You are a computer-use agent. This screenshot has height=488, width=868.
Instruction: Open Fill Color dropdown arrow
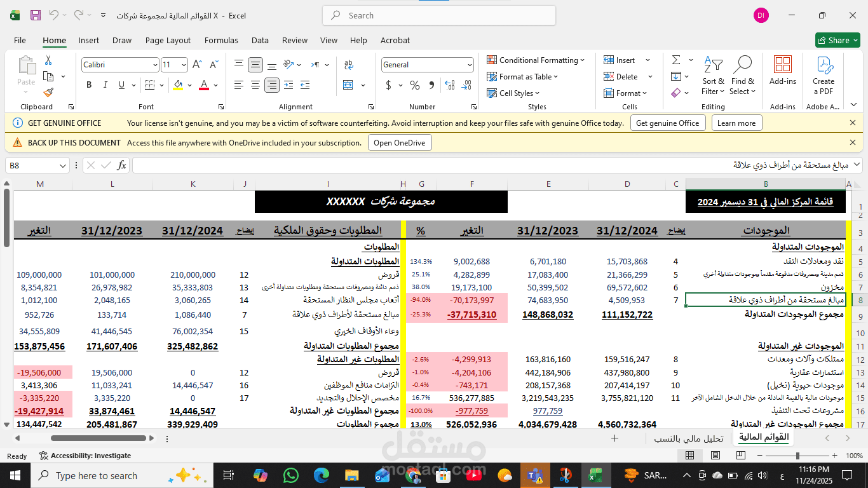[189, 85]
